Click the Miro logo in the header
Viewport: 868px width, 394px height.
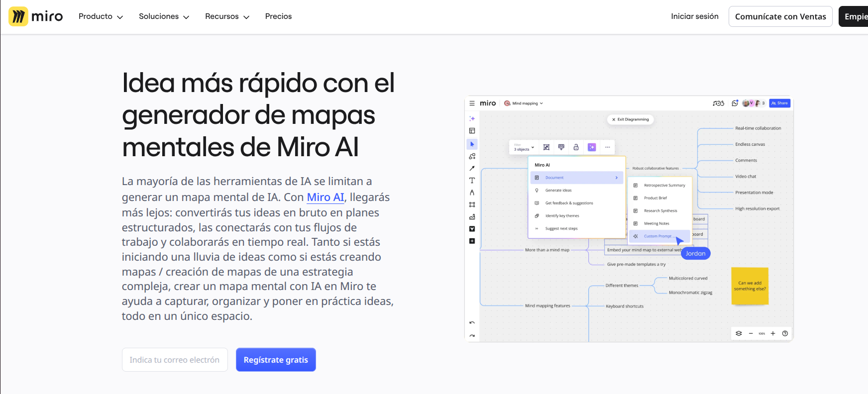(x=36, y=16)
